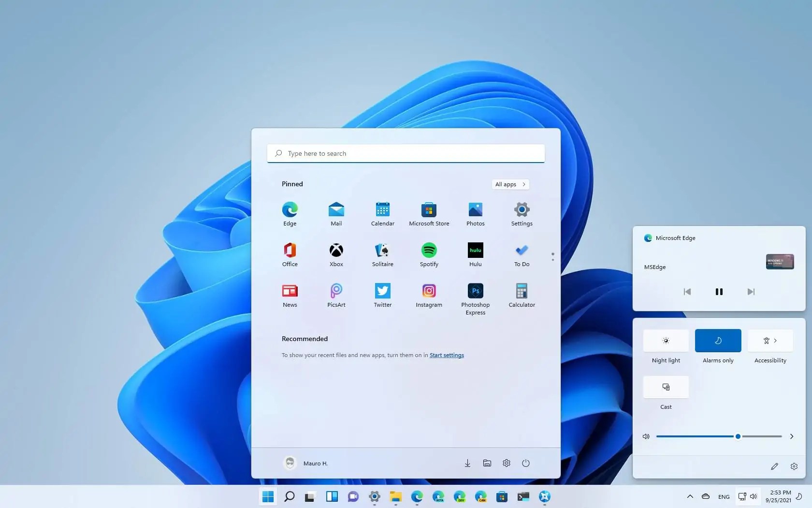The image size is (812, 508).
Task: Launch Windows Terminal from the taskbar
Action: (x=523, y=496)
